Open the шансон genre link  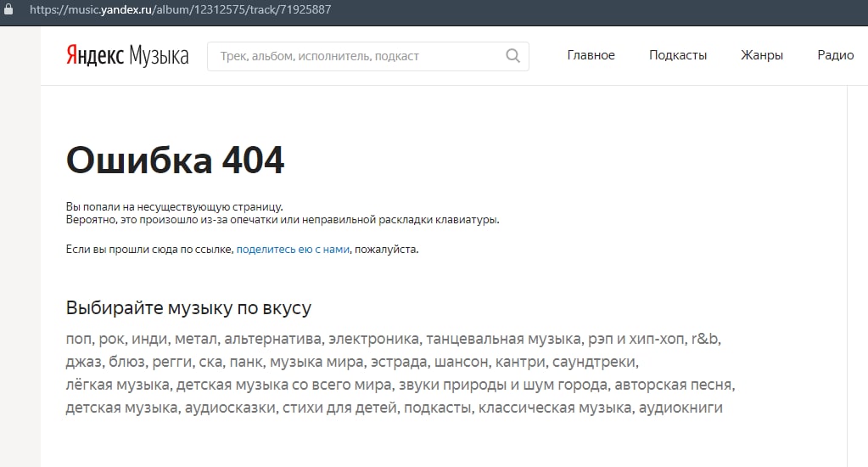pos(461,363)
